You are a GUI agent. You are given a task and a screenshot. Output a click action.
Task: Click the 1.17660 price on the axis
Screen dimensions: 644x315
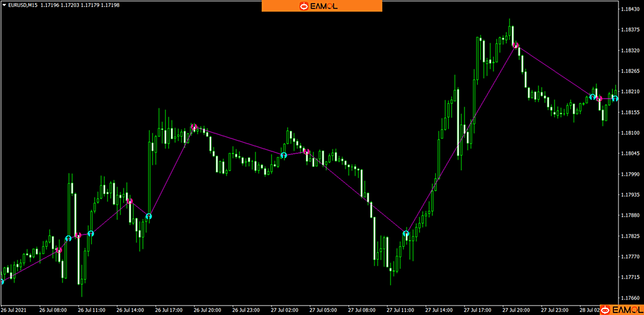pos(630,298)
